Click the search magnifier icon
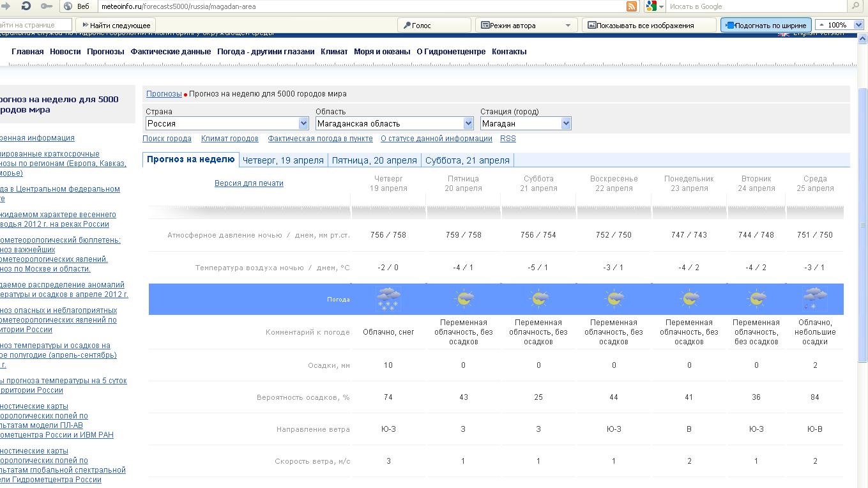 (x=856, y=6)
